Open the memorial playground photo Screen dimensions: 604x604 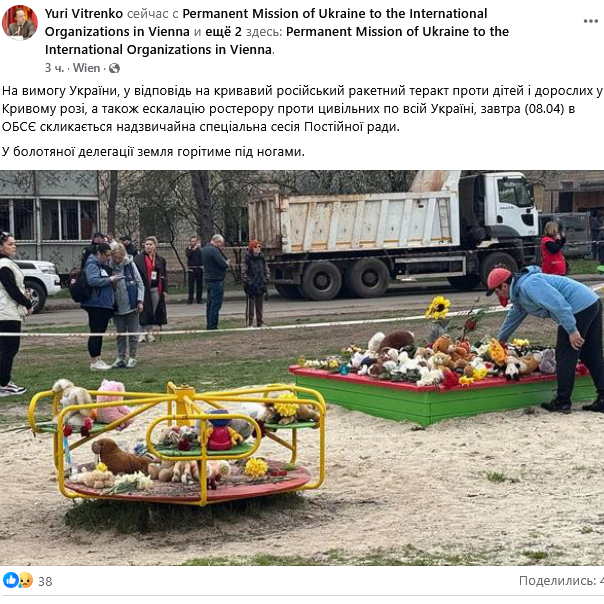tap(302, 368)
